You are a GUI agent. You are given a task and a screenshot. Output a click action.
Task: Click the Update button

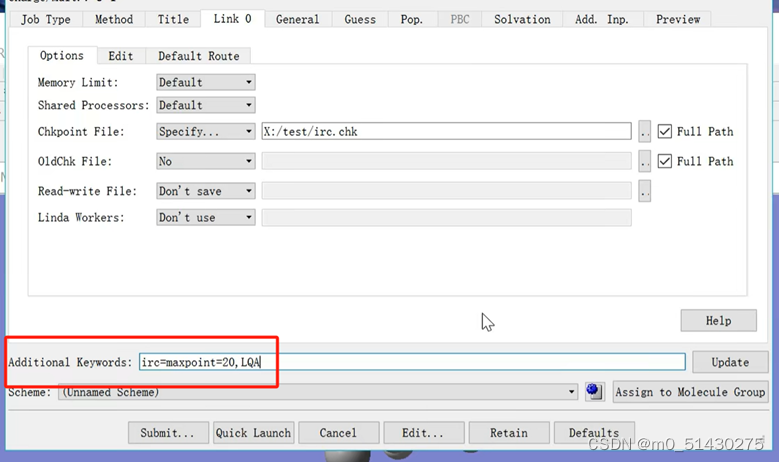click(730, 362)
